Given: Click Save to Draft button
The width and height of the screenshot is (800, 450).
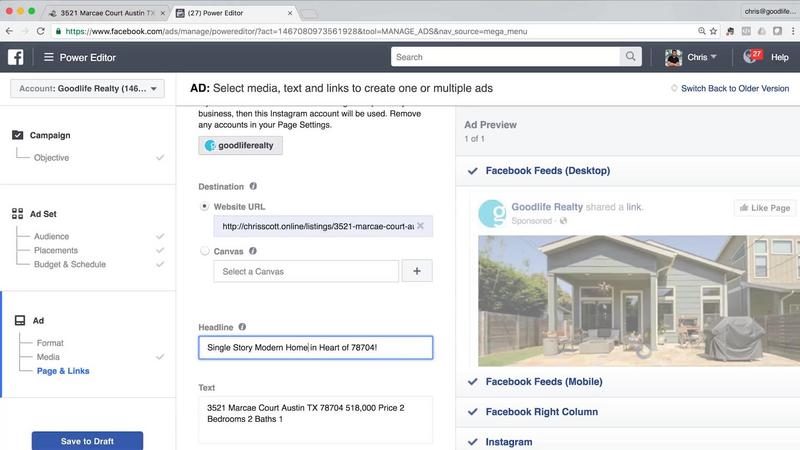Looking at the screenshot, I should [87, 441].
